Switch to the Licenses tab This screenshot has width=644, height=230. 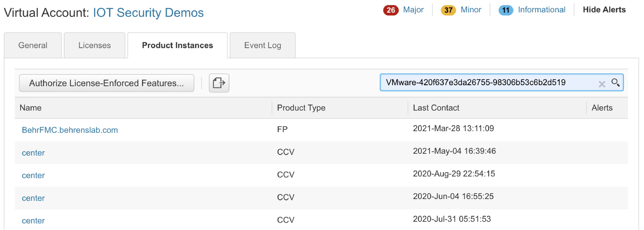click(94, 45)
